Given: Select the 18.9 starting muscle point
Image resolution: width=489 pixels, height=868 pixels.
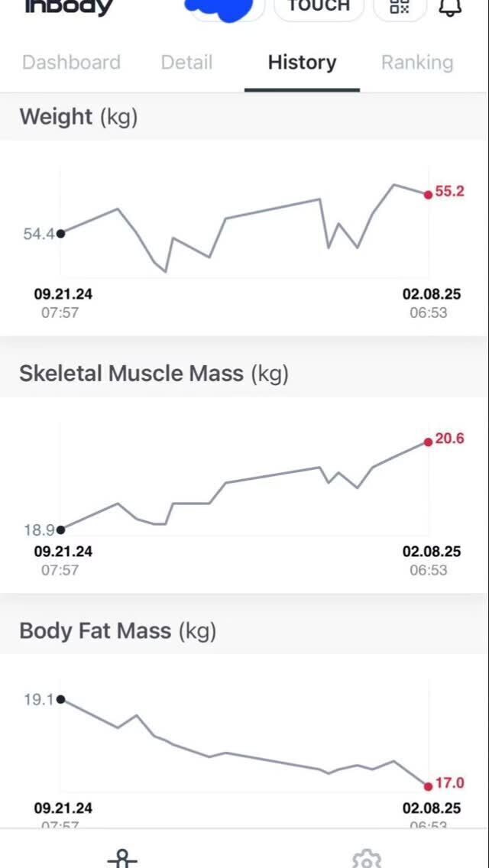Looking at the screenshot, I should (x=61, y=530).
